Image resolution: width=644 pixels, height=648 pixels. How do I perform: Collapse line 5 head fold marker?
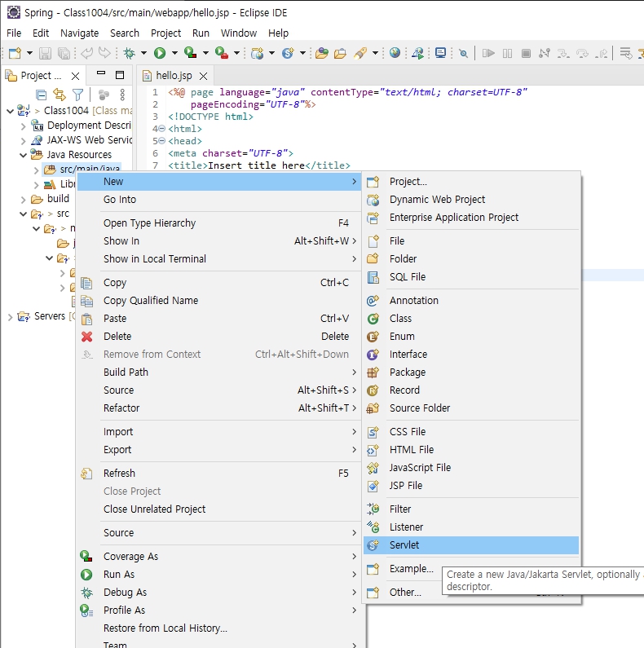tap(162, 141)
